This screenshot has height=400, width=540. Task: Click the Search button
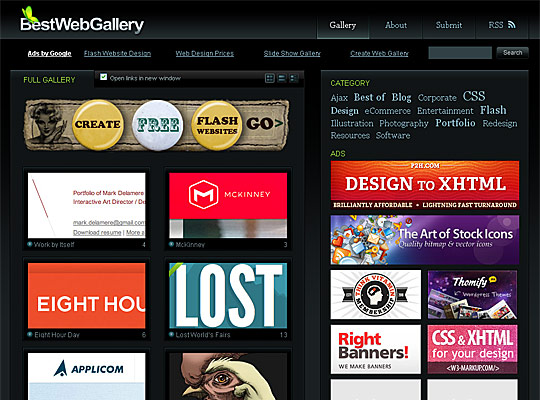(512, 53)
